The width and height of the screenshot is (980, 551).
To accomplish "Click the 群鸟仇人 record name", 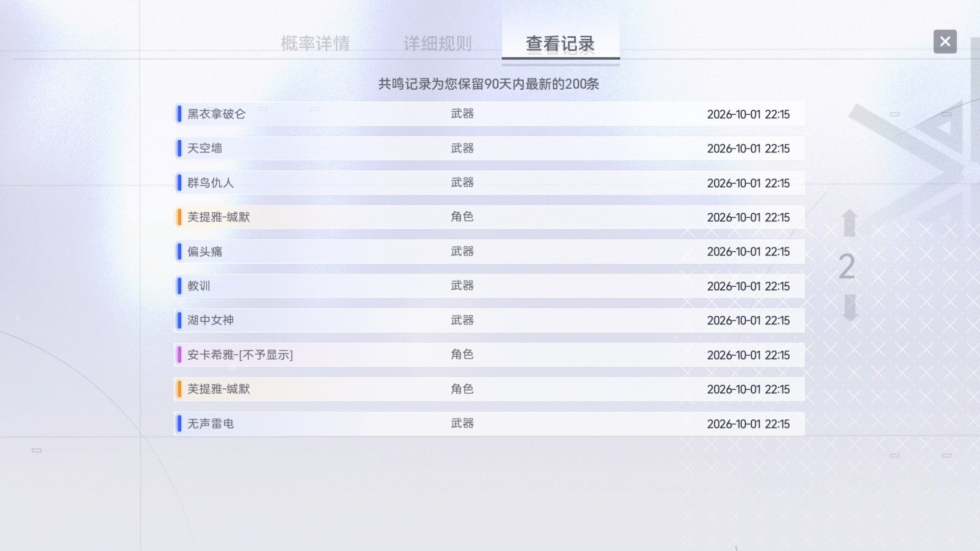I will (210, 183).
